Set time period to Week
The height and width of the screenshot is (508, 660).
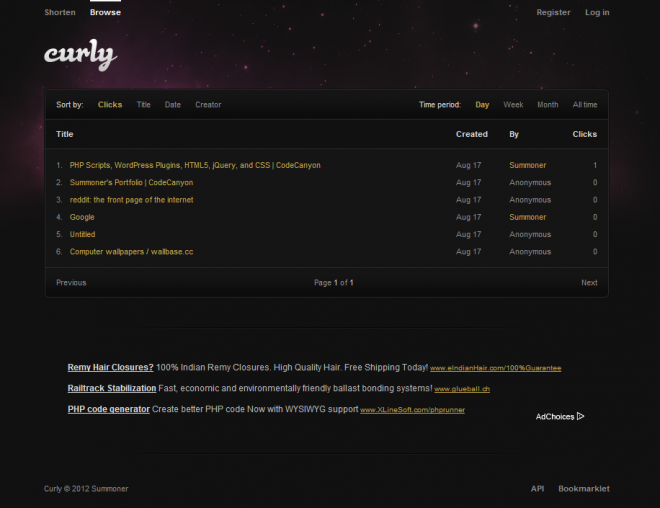pyautogui.click(x=513, y=105)
